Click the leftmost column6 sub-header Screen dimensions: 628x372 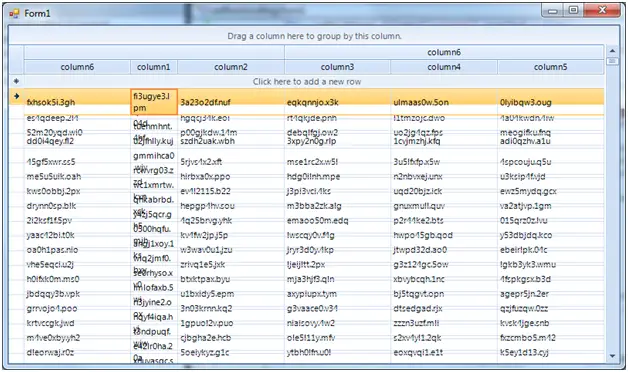click(77, 67)
